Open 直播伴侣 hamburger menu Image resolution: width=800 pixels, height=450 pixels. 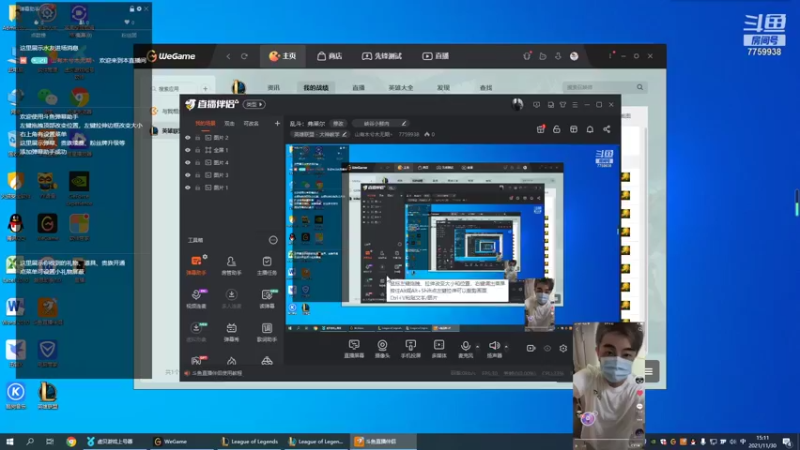click(x=575, y=105)
